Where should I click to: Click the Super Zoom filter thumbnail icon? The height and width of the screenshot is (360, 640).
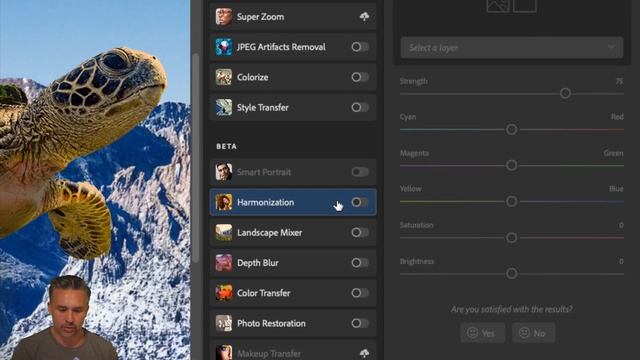point(224,17)
